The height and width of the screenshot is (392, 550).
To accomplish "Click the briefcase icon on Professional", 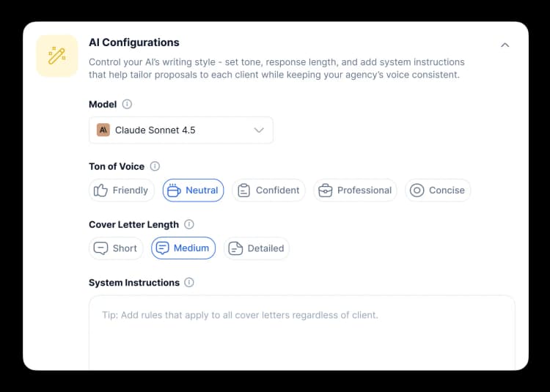I will click(326, 191).
